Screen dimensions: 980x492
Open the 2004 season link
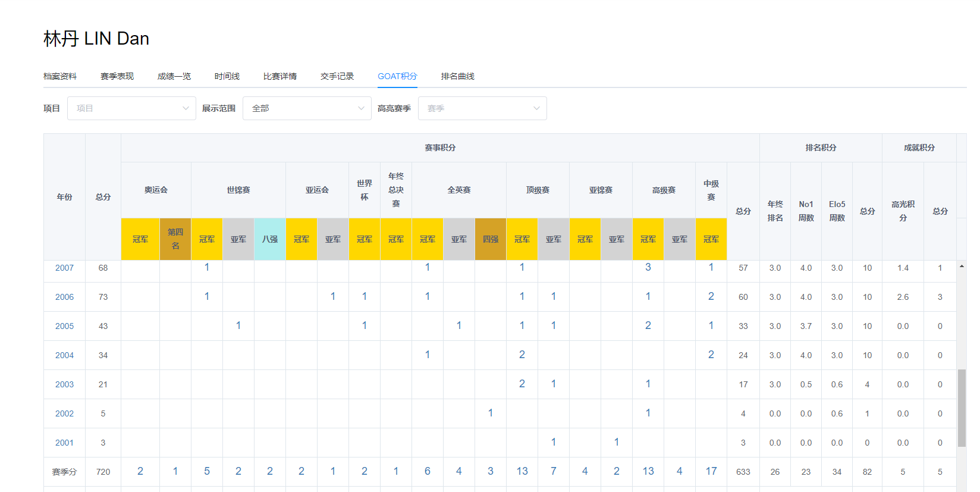click(x=64, y=355)
